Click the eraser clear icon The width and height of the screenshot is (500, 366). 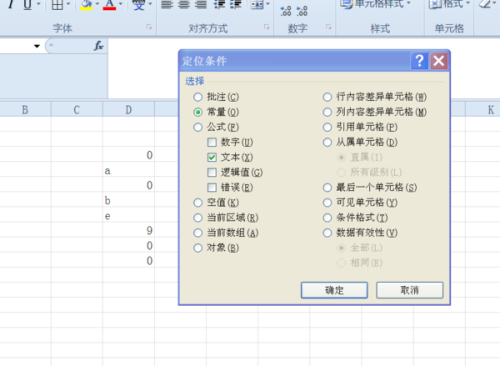click(x=485, y=4)
